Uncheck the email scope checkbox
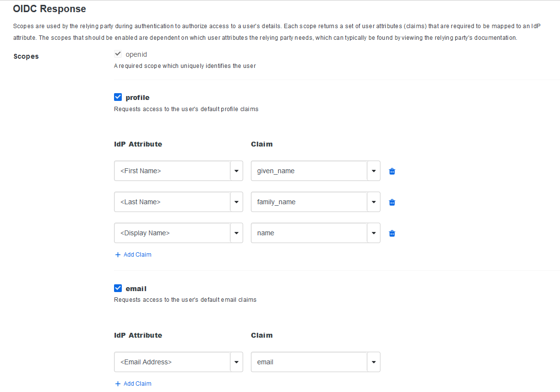This screenshot has height=392, width=560. point(118,288)
